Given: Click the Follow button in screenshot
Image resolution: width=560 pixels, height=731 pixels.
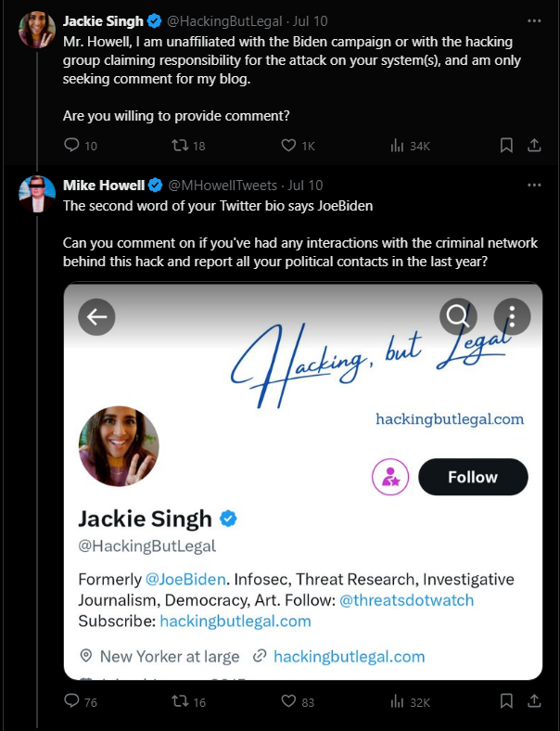Looking at the screenshot, I should 473,477.
